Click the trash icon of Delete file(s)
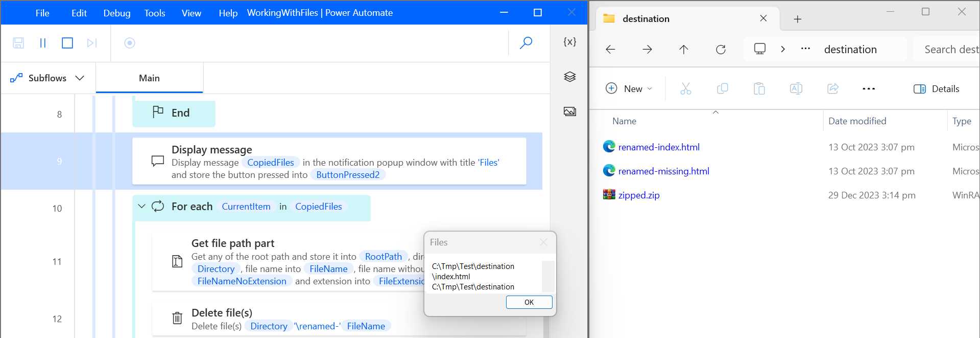 (177, 318)
